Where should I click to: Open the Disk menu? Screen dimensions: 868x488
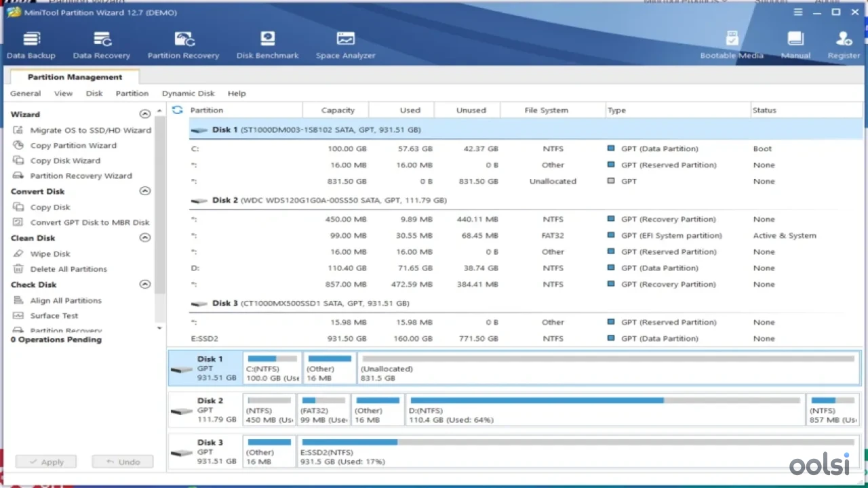click(x=94, y=94)
